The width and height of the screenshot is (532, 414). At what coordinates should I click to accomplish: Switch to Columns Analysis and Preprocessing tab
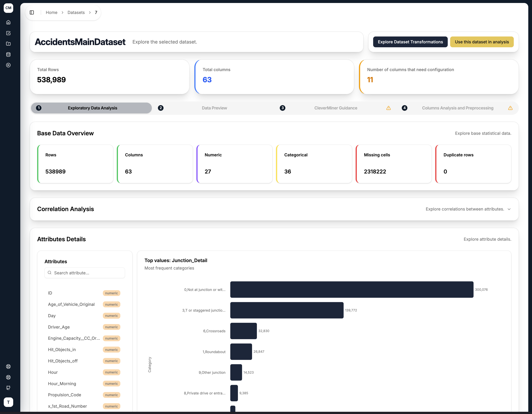457,108
